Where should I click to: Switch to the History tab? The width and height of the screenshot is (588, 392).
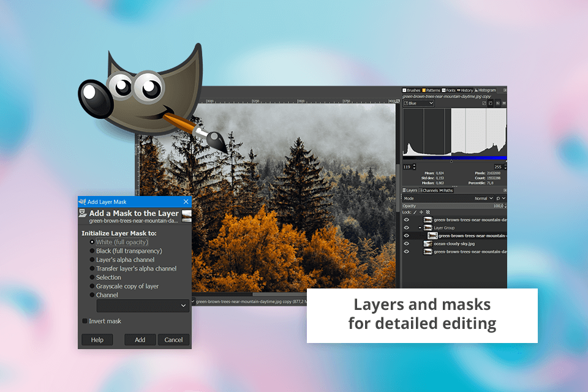coord(465,90)
